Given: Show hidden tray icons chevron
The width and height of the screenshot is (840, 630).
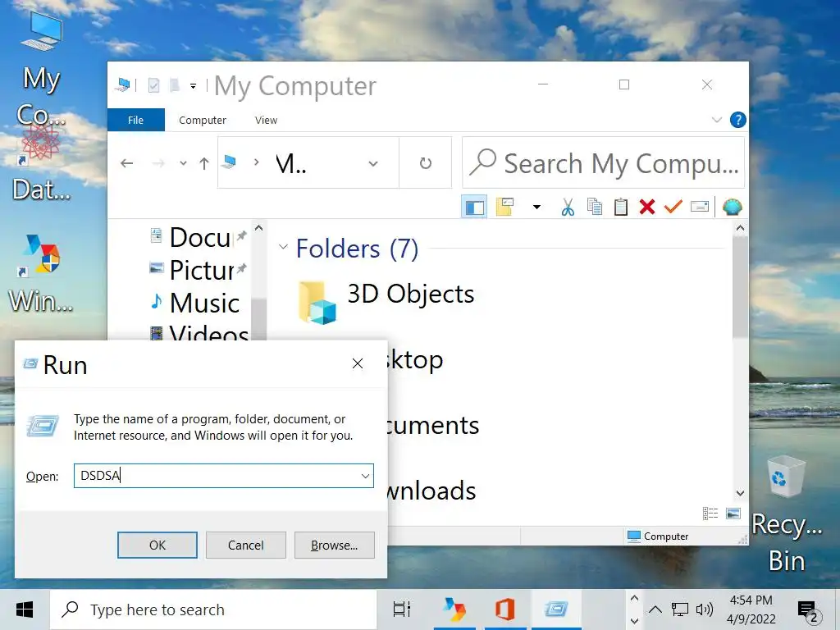Looking at the screenshot, I should click(655, 609).
